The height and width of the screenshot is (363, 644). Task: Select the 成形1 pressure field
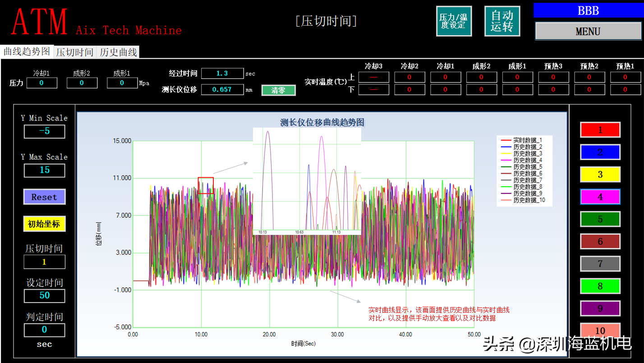(122, 83)
